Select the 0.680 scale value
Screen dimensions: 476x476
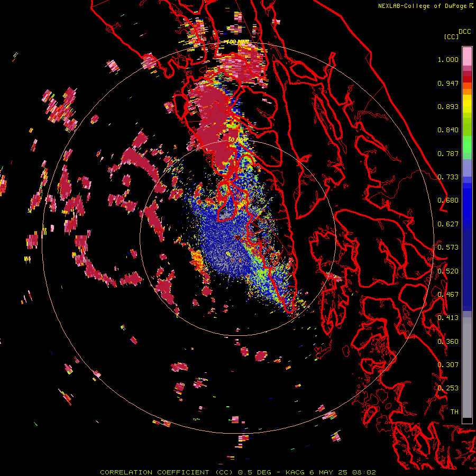(448, 200)
